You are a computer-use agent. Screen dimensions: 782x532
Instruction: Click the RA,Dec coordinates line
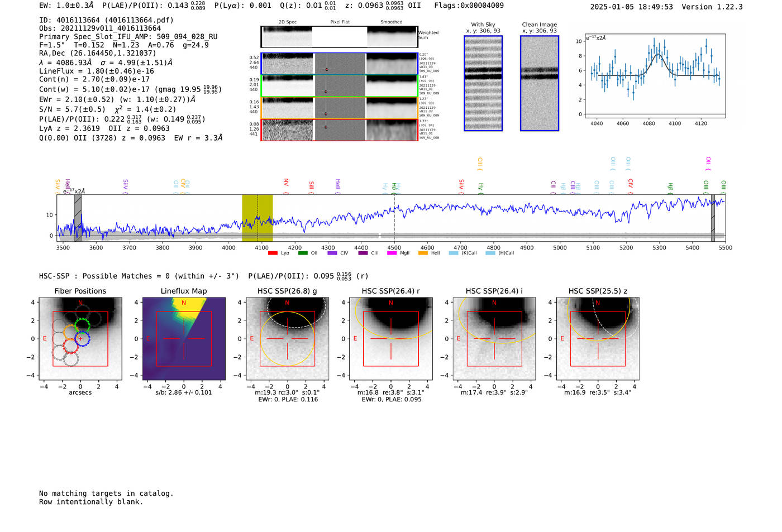(x=98, y=54)
